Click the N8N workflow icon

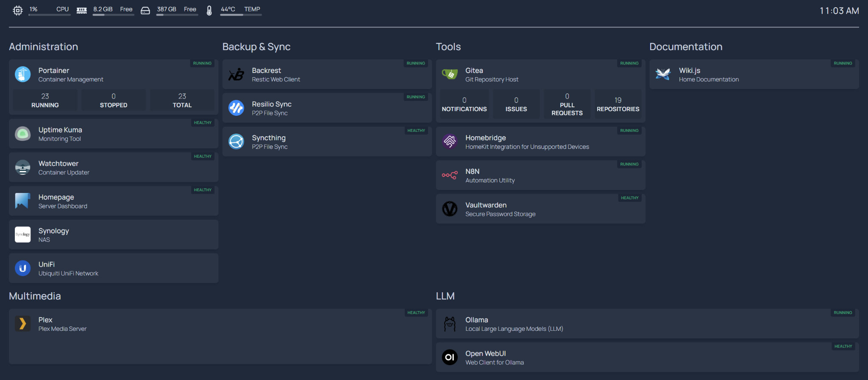(x=450, y=175)
